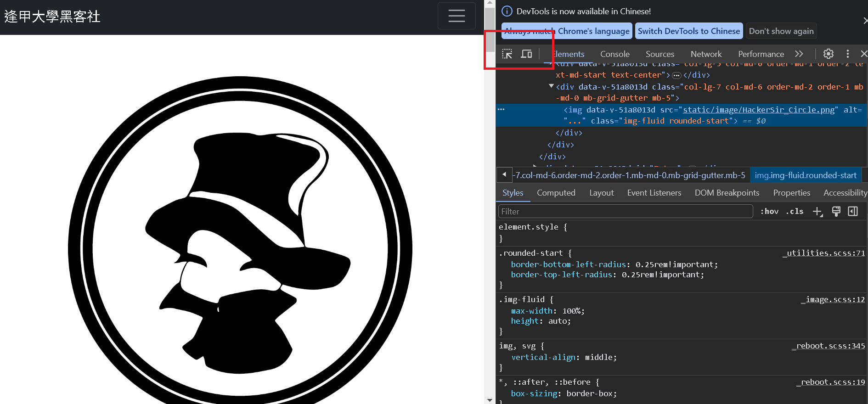Click the DevTools info icon in notification bar
Viewport: 868px width, 404px height.
[507, 11]
